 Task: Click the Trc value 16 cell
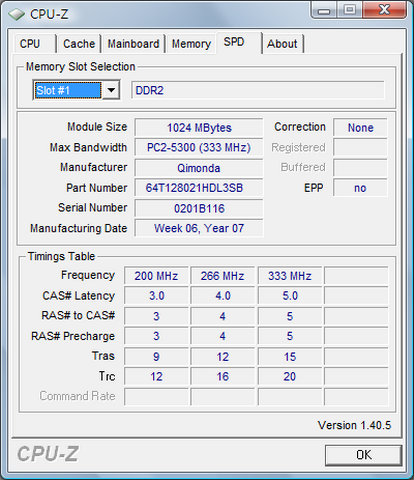pos(222,377)
